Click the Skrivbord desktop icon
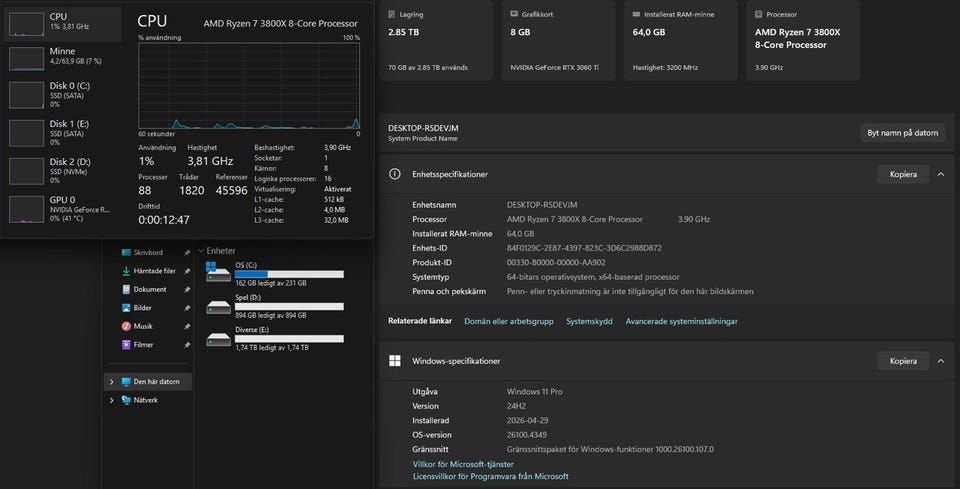The height and width of the screenshot is (489, 960). point(126,252)
